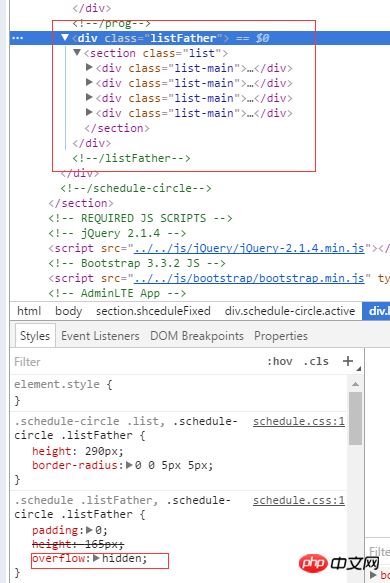
Task: Expand the first list-main div
Action: 89,67
